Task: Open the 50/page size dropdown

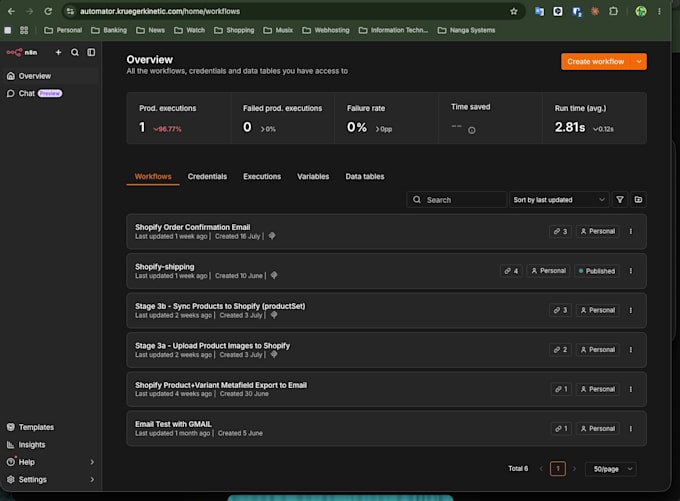Action: tap(611, 469)
